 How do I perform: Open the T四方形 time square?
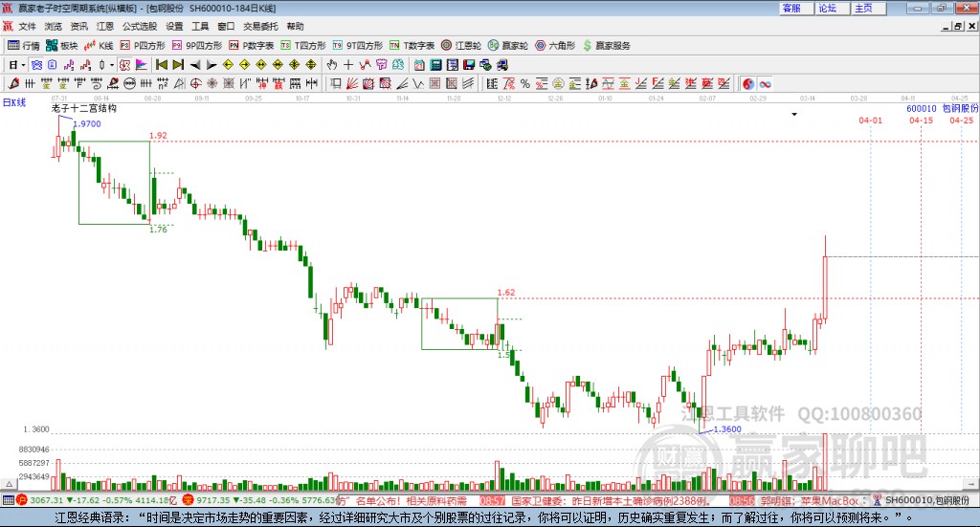(x=303, y=46)
